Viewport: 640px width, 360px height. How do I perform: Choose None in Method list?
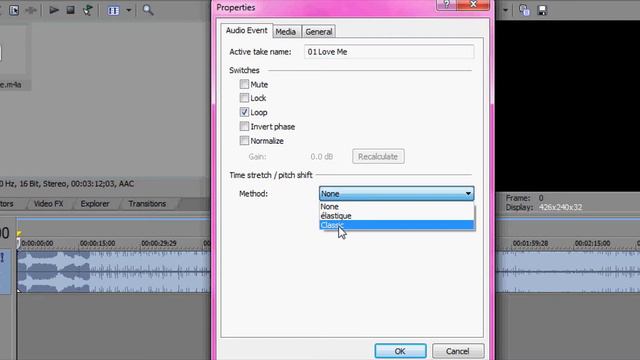tap(396, 207)
